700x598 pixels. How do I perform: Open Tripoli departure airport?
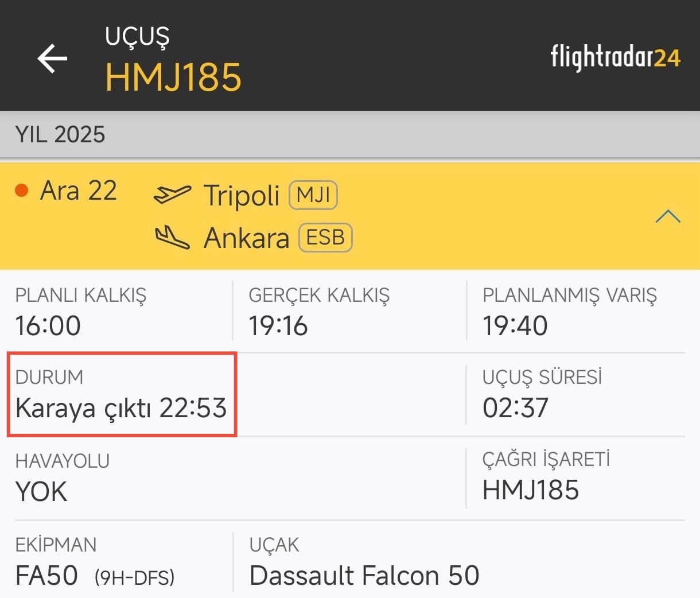[242, 195]
